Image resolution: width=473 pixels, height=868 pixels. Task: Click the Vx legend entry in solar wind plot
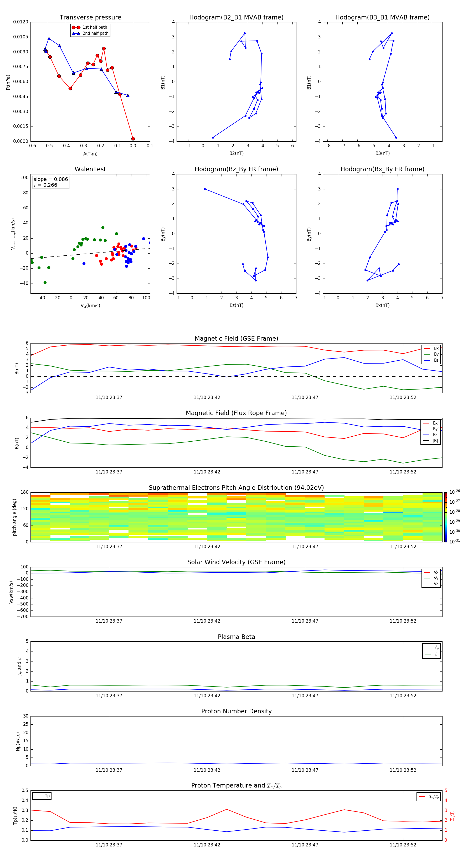click(x=431, y=572)
